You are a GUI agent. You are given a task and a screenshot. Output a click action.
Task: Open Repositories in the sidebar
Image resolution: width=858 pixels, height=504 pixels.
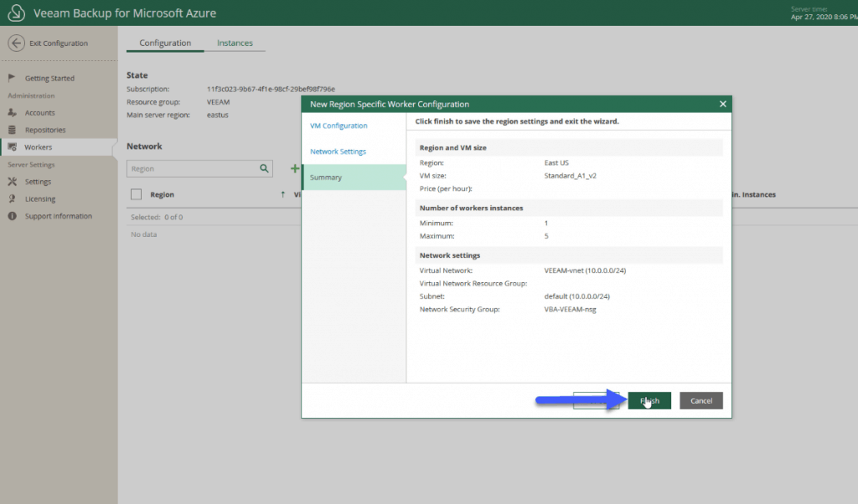click(45, 130)
